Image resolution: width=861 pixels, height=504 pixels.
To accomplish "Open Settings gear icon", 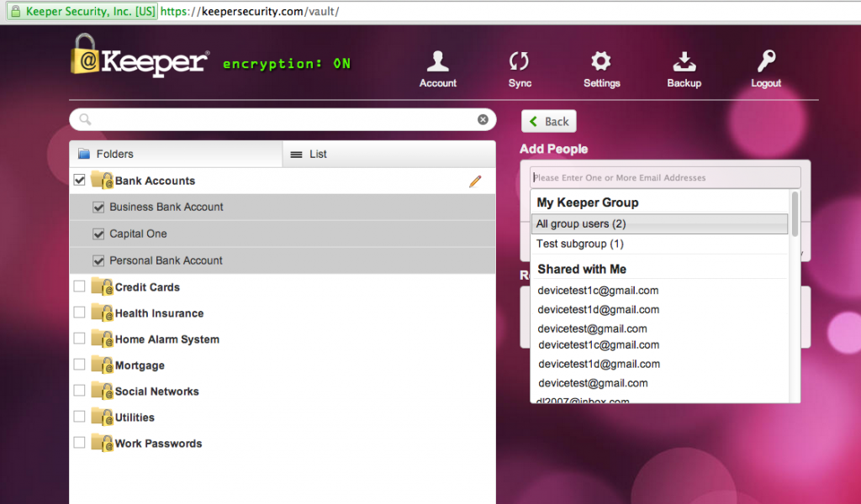I will pos(601,61).
